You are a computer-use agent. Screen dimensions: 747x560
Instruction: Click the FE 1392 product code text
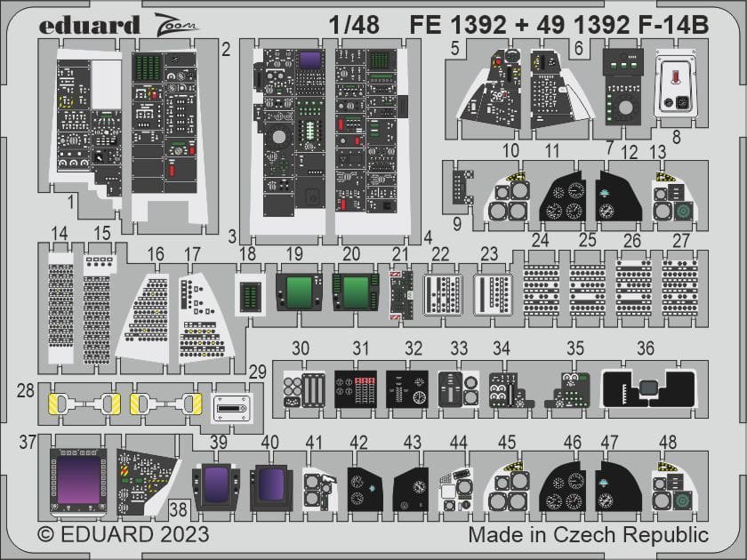[458, 25]
